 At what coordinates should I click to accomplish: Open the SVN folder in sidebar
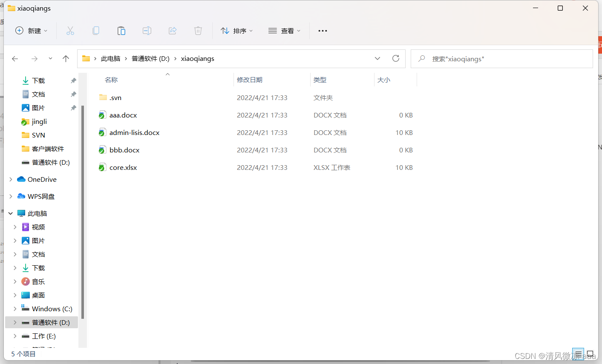[38, 135]
